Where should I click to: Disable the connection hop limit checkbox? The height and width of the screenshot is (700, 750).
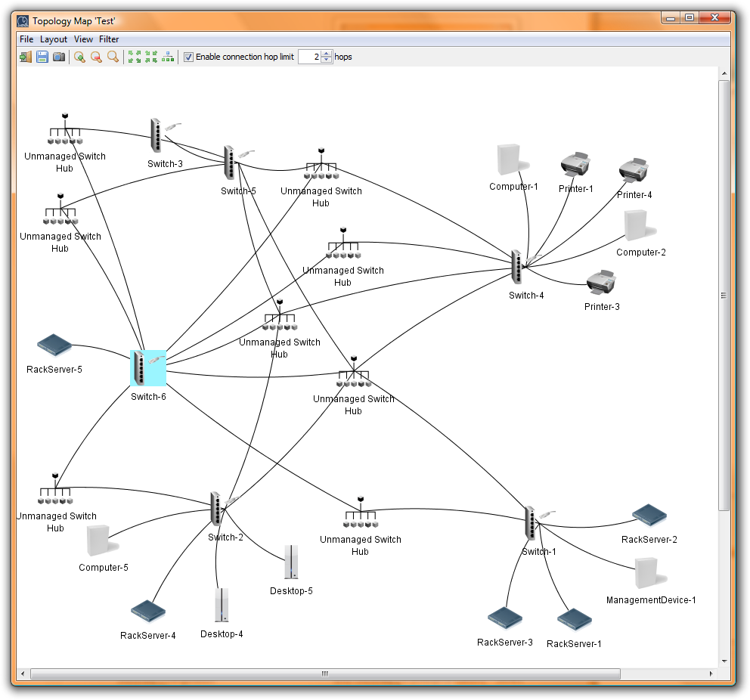coord(187,57)
